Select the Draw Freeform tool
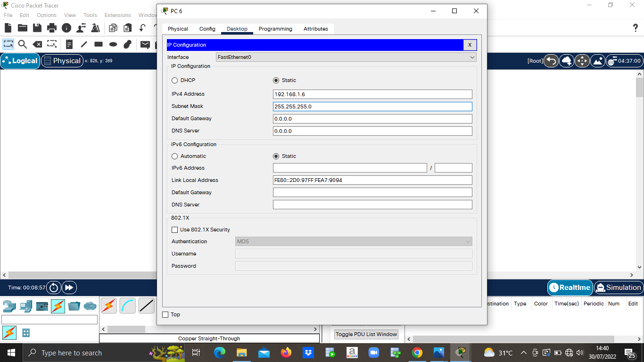The width and height of the screenshot is (644, 362). (x=127, y=44)
